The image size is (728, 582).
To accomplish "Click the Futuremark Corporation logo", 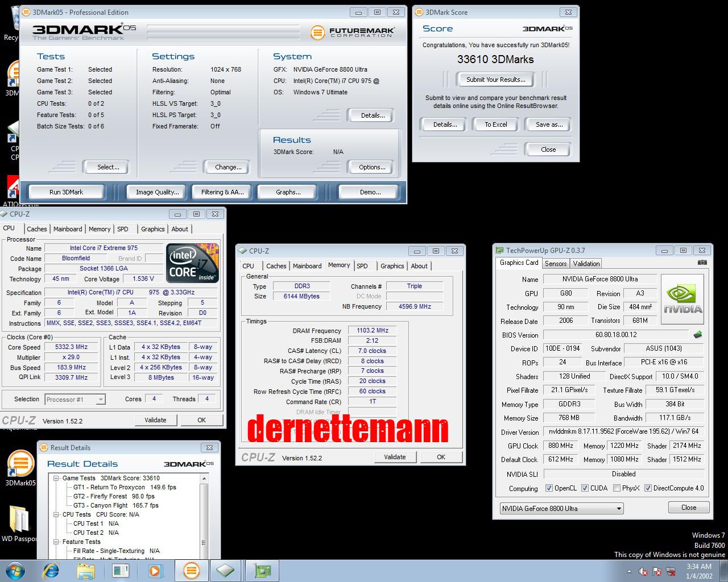I will click(353, 32).
